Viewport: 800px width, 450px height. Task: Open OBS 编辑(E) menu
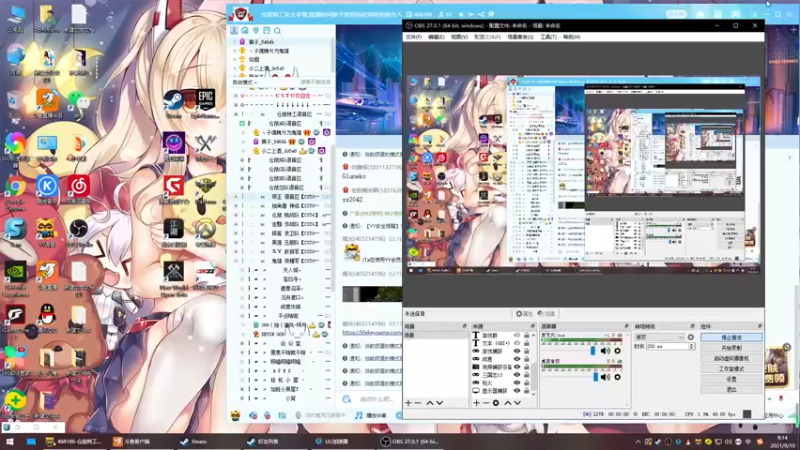(436, 37)
